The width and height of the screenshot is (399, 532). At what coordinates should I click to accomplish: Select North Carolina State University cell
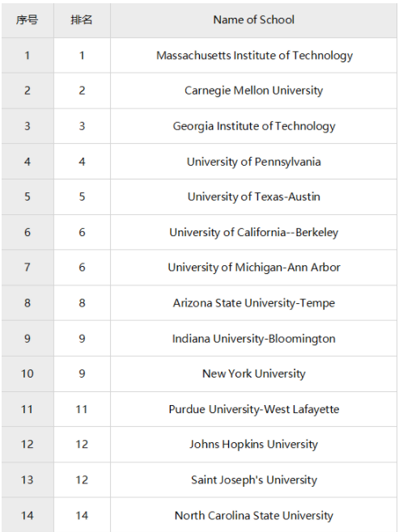(x=253, y=515)
